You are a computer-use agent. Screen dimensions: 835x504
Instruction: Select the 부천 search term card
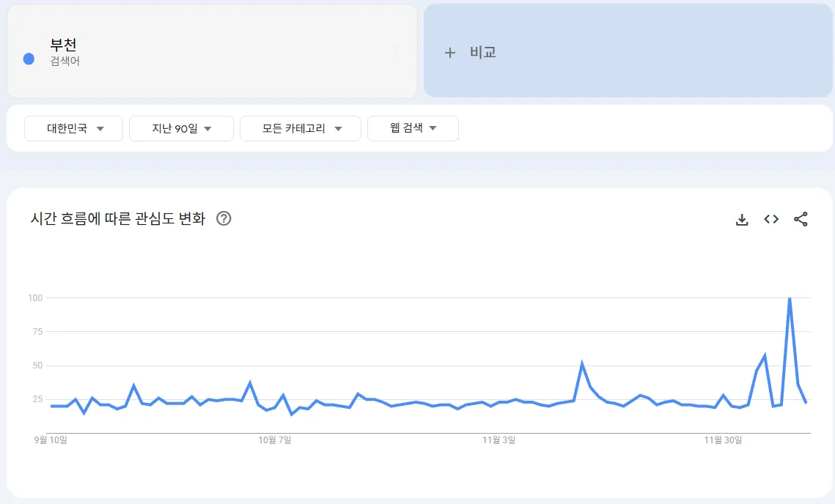point(212,51)
